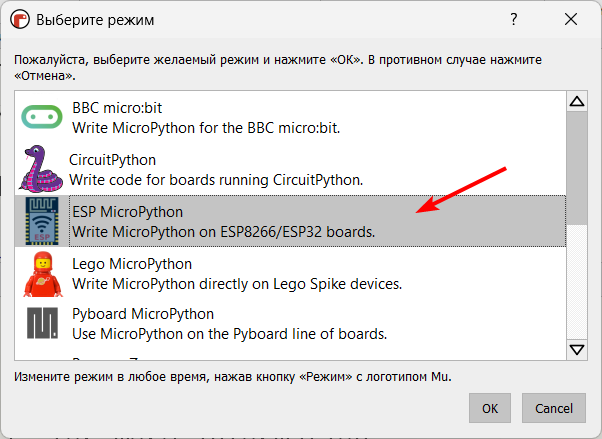Select ESP MicroPython mode in list
This screenshot has height=439, width=602.
click(290, 221)
